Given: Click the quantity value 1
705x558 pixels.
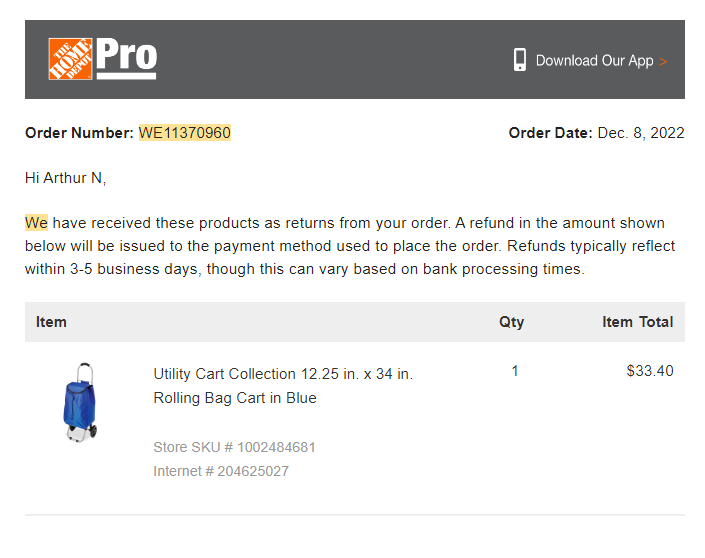Looking at the screenshot, I should point(515,371).
